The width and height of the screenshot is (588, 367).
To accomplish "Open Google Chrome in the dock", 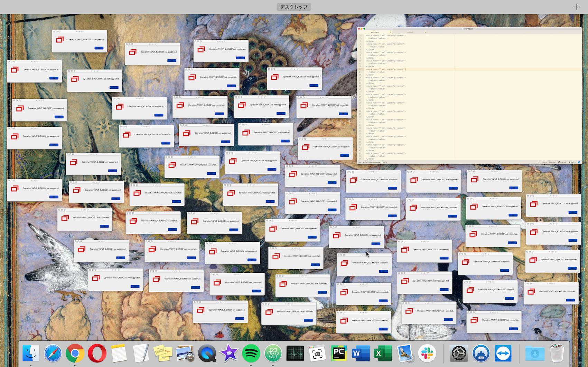I will (x=75, y=353).
